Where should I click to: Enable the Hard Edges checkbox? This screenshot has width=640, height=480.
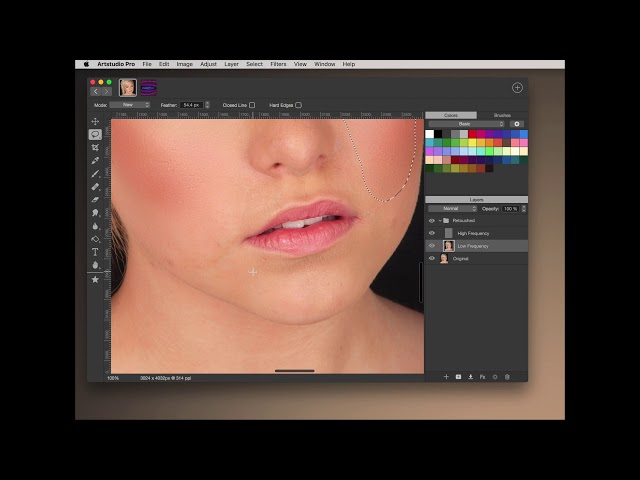tap(298, 105)
